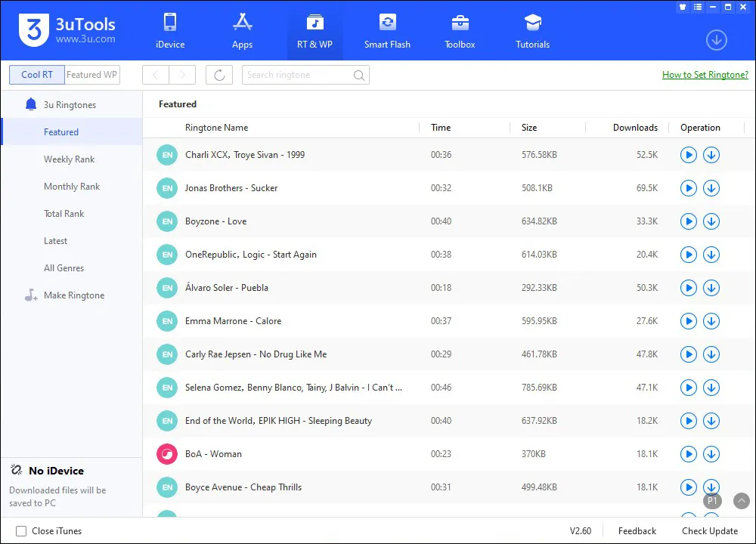This screenshot has width=756, height=544.
Task: Click the search magnifier icon
Action: (359, 75)
